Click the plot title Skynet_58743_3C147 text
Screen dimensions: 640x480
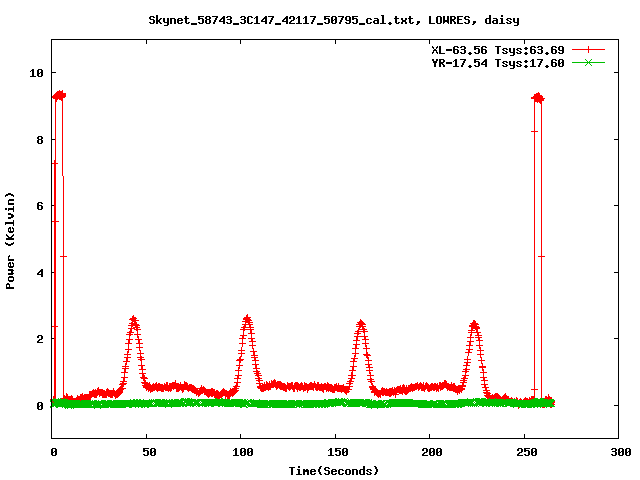pos(333,20)
